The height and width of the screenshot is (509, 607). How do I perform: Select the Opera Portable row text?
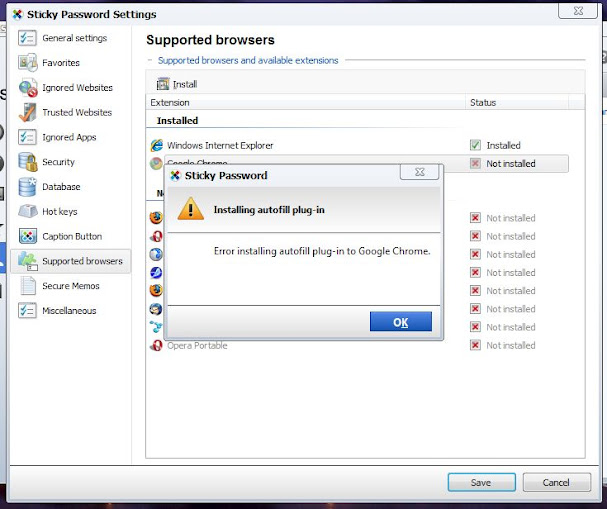[197, 345]
